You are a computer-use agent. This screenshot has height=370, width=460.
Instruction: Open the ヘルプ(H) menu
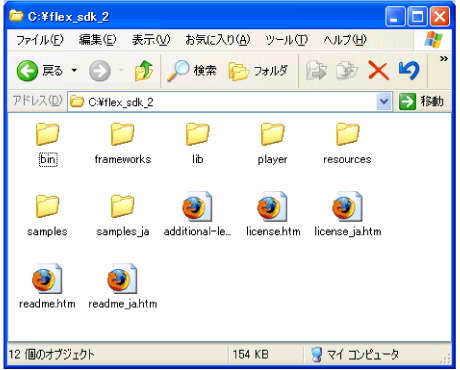click(x=345, y=40)
